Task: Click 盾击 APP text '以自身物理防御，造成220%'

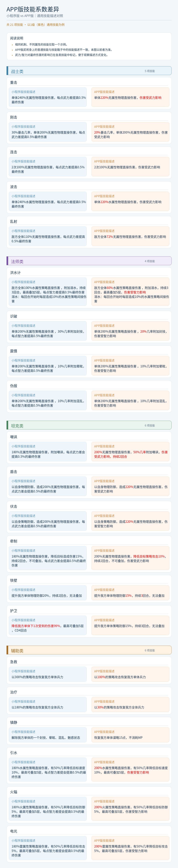Action: (x=114, y=487)
